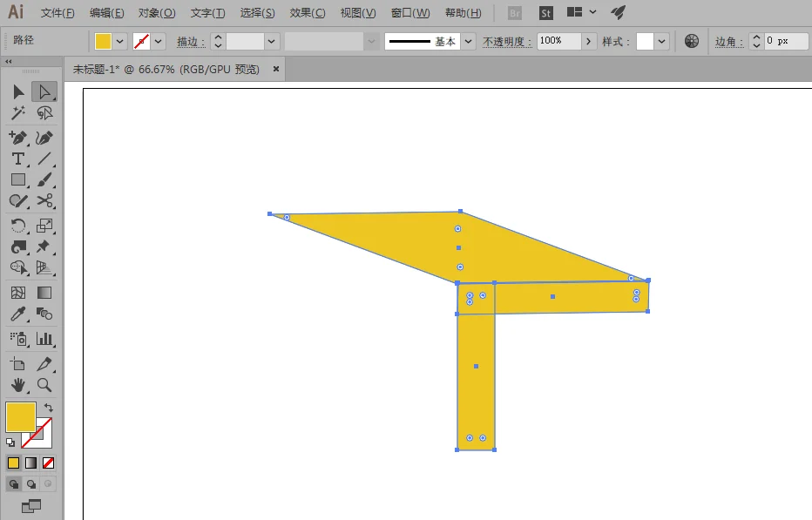
Task: Choose the Magic Wand tool
Action: coord(18,113)
